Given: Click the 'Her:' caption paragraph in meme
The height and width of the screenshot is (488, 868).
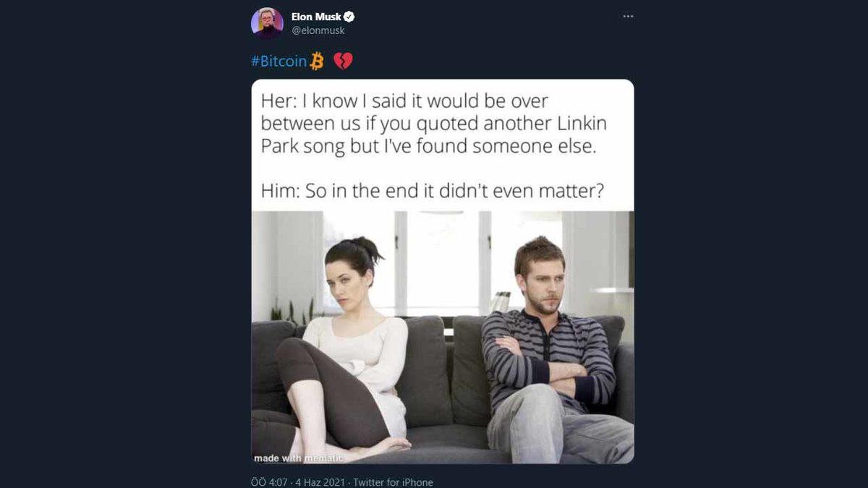Looking at the screenshot, I should 434,124.
